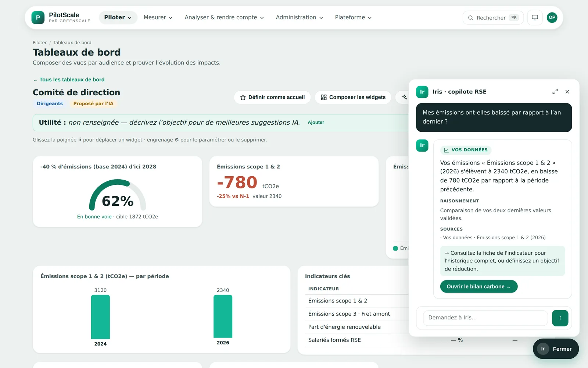Expand the Iris copilote panel
The height and width of the screenshot is (368, 588).
tap(555, 92)
